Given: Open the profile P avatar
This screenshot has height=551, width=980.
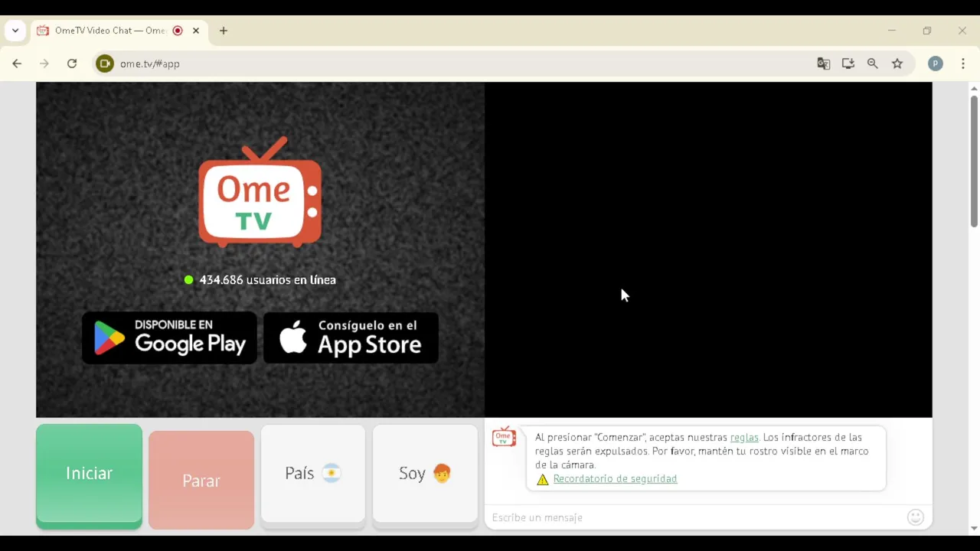Looking at the screenshot, I should click(x=936, y=64).
